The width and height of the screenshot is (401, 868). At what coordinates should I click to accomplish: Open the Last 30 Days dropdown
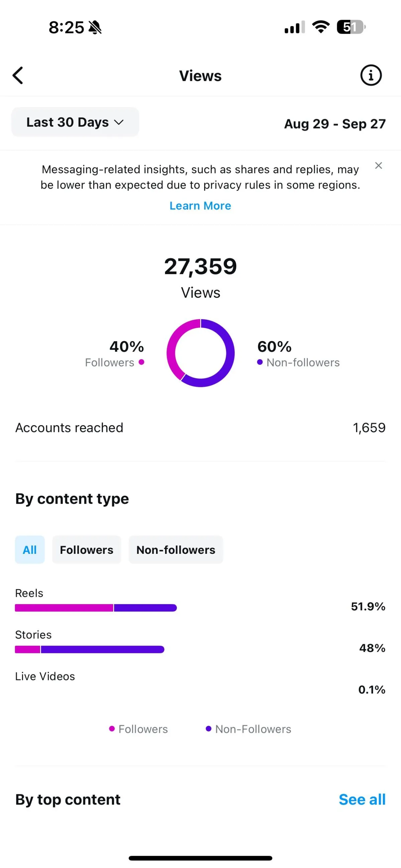pos(75,122)
